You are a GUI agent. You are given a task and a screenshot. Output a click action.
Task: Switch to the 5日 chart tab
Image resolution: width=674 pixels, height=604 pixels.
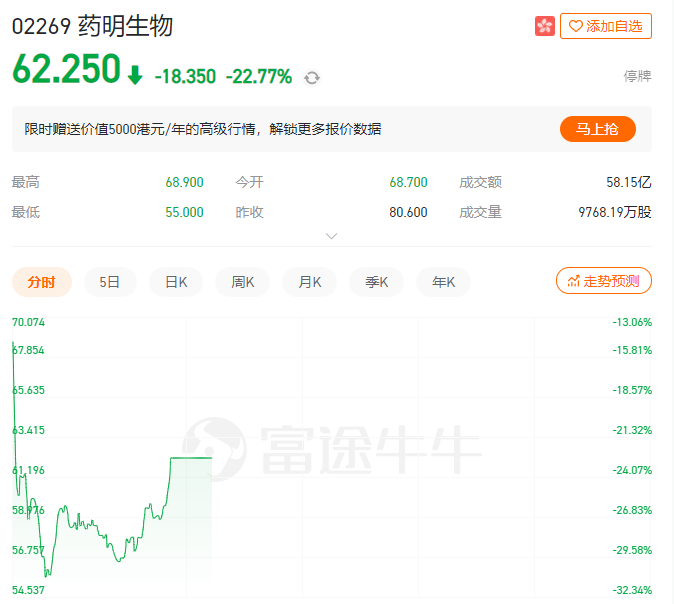(110, 282)
